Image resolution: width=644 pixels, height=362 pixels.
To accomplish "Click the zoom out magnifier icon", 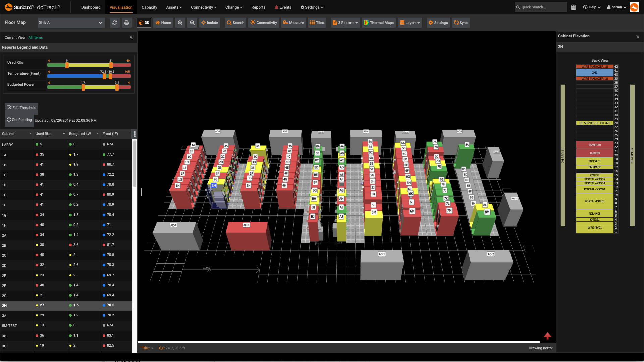I will click(192, 23).
